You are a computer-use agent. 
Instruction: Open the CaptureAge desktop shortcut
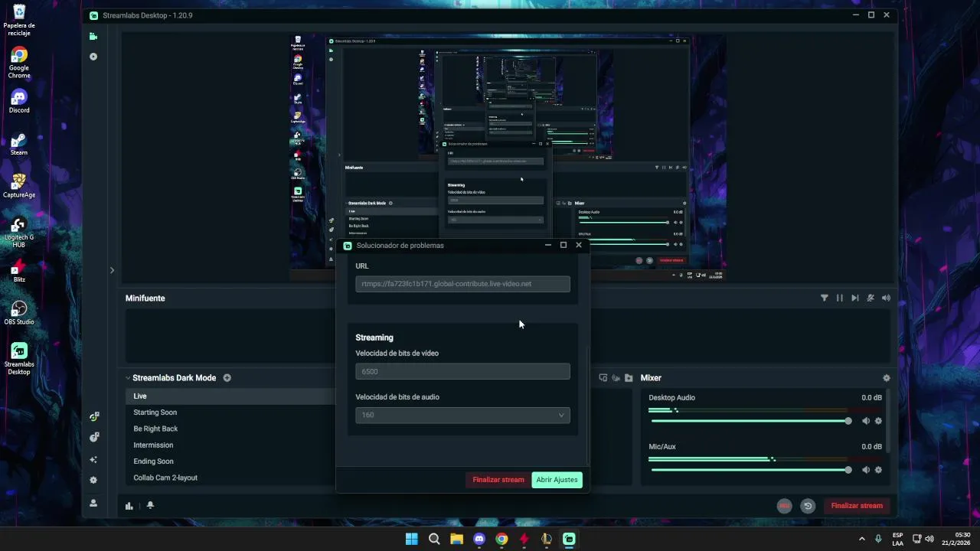pos(19,186)
